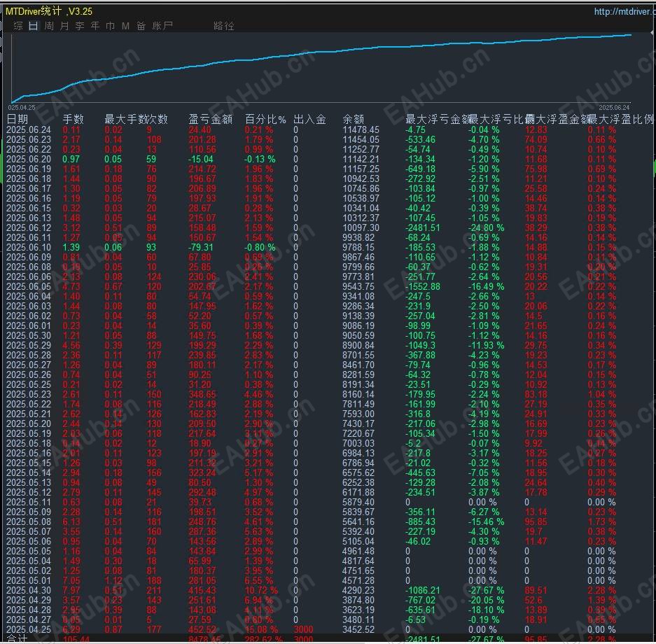Click the MTDriver统计 ,V3.25 title
This screenshot has width=656, height=644.
point(49,11)
